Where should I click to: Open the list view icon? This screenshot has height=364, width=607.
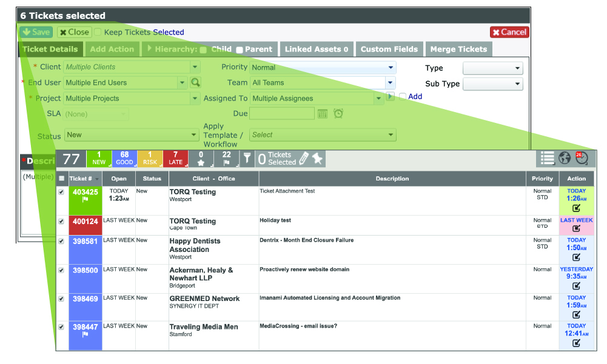click(548, 158)
